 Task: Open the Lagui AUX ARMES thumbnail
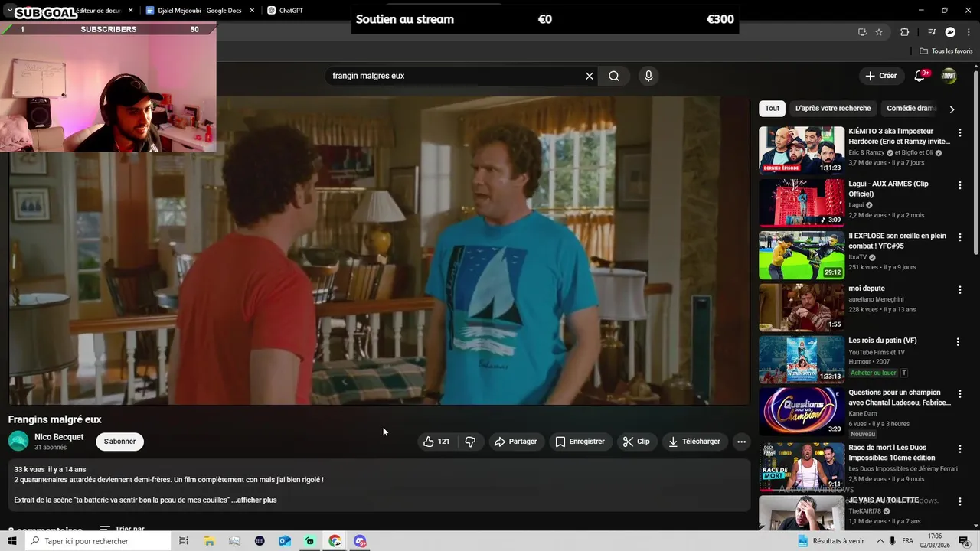[x=802, y=202]
